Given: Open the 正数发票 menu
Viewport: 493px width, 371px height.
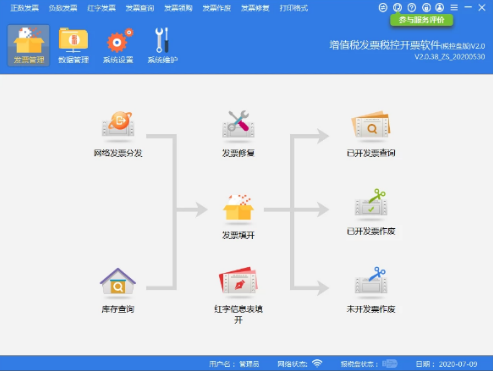Looking at the screenshot, I should [25, 8].
